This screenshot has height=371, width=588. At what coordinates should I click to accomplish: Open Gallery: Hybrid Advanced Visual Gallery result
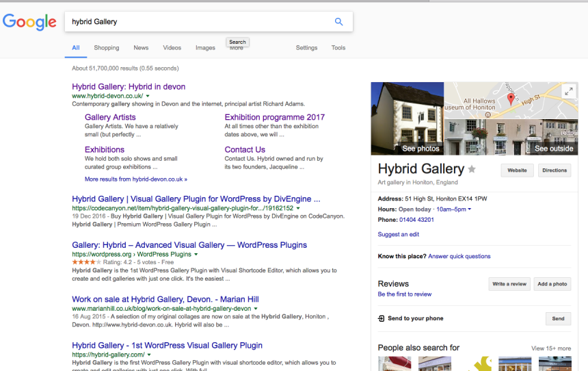coord(189,245)
